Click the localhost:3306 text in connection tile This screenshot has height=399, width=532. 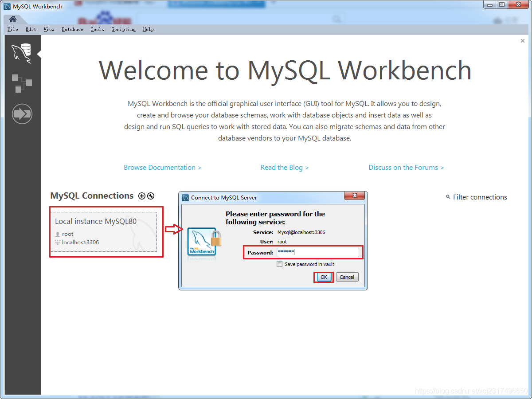[80, 243]
